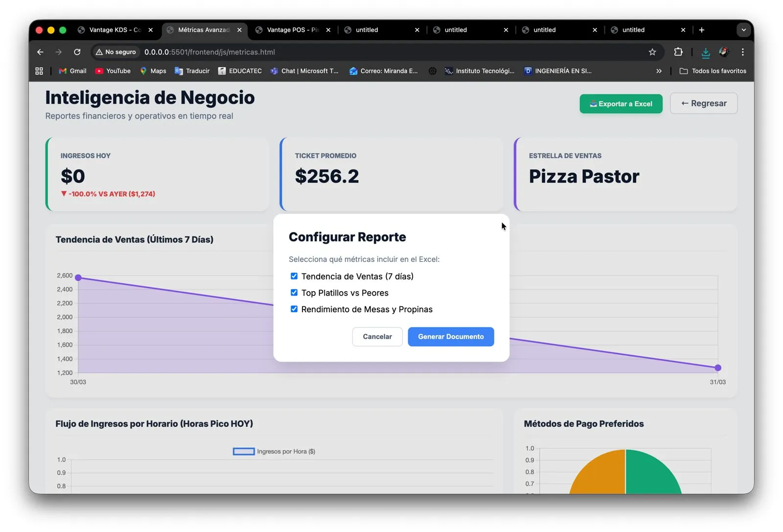Switch to the Vantage POS tab

292,30
